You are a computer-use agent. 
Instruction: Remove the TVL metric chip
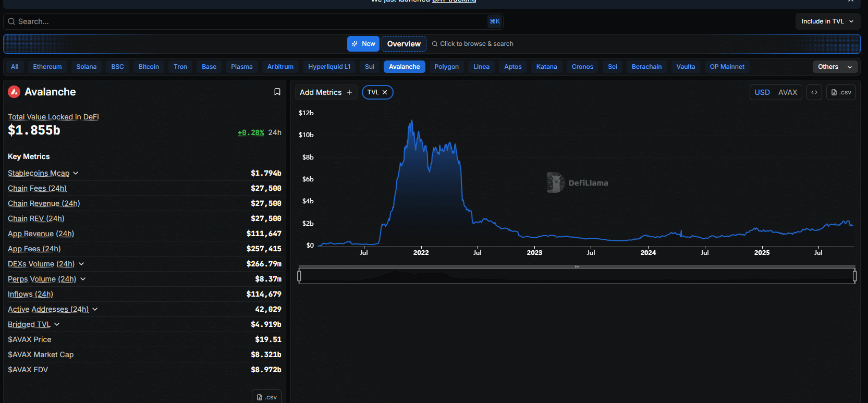(385, 92)
